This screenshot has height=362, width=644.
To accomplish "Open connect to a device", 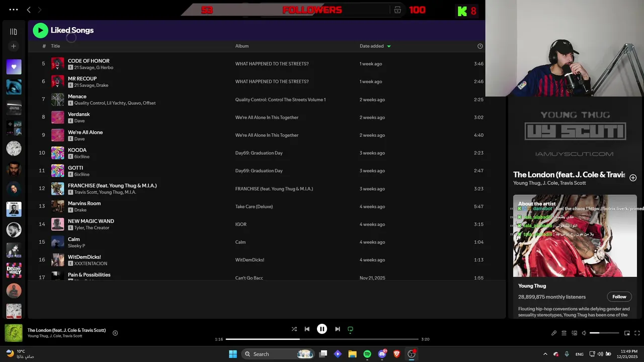I will (574, 333).
